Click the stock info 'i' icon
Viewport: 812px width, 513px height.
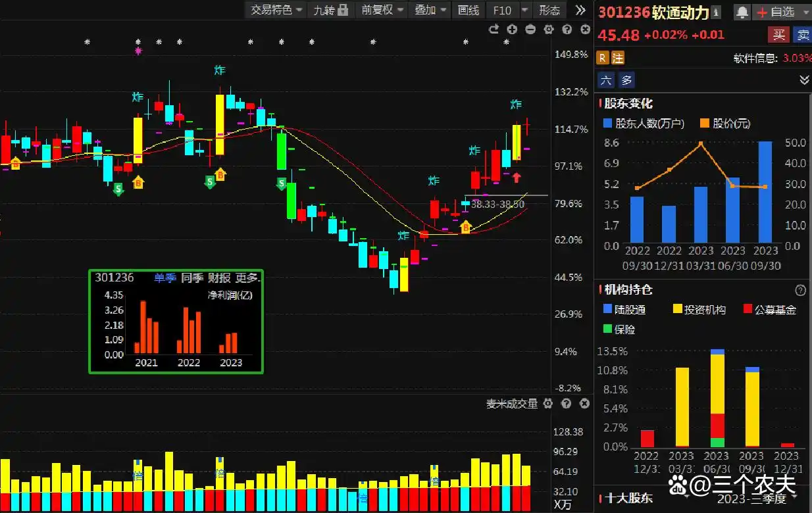pyautogui.click(x=717, y=12)
